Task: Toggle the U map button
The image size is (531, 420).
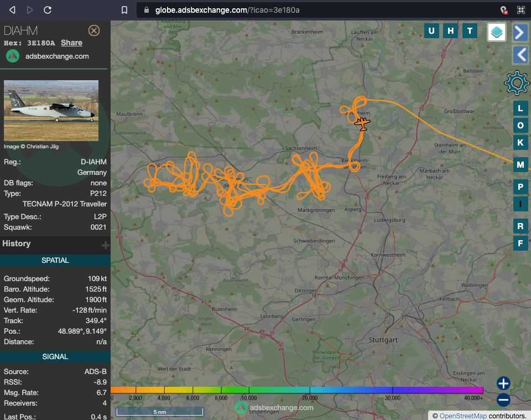Action: pos(431,31)
